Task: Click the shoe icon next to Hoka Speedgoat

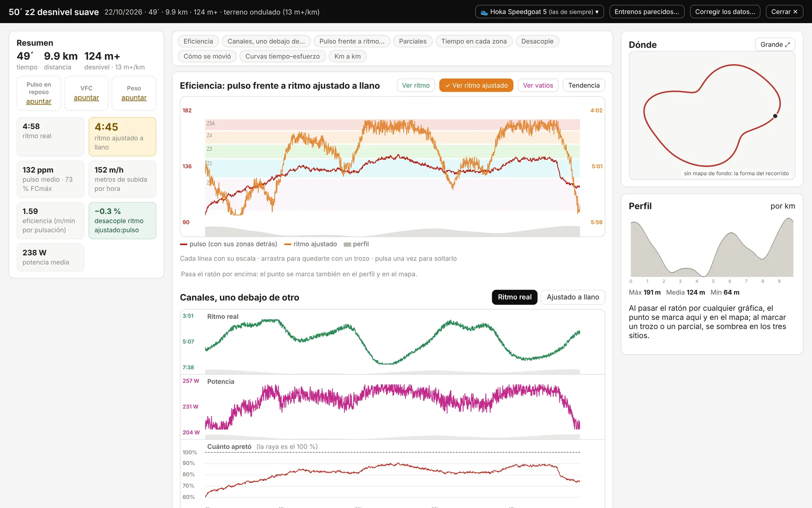Action: coord(484,12)
